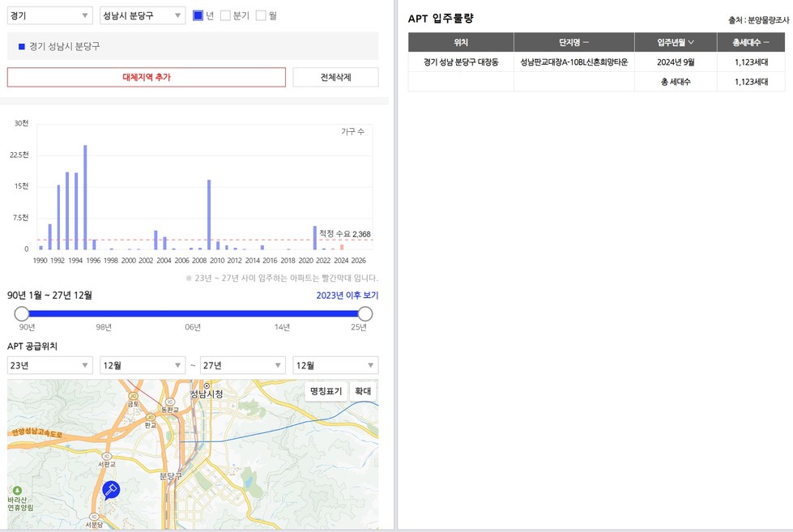
Task: Open the start year 23년 dropdown
Action: pos(49,365)
